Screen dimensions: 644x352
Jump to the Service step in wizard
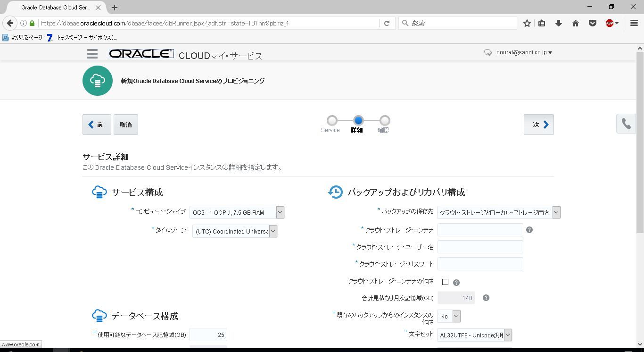click(x=332, y=121)
